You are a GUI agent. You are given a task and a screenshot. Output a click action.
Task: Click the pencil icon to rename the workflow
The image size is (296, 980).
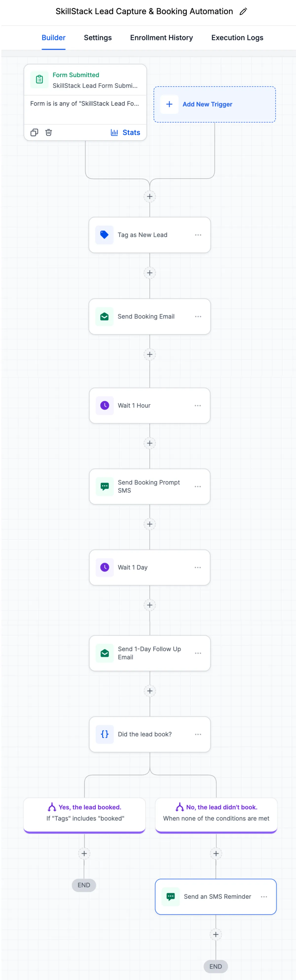(x=243, y=11)
